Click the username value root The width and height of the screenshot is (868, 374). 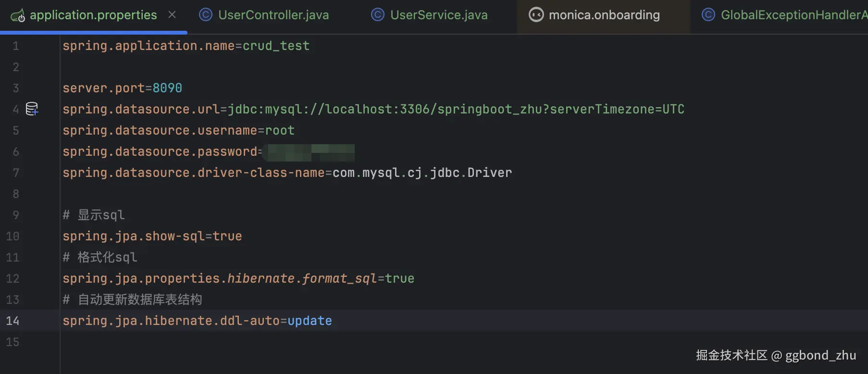pos(280,130)
